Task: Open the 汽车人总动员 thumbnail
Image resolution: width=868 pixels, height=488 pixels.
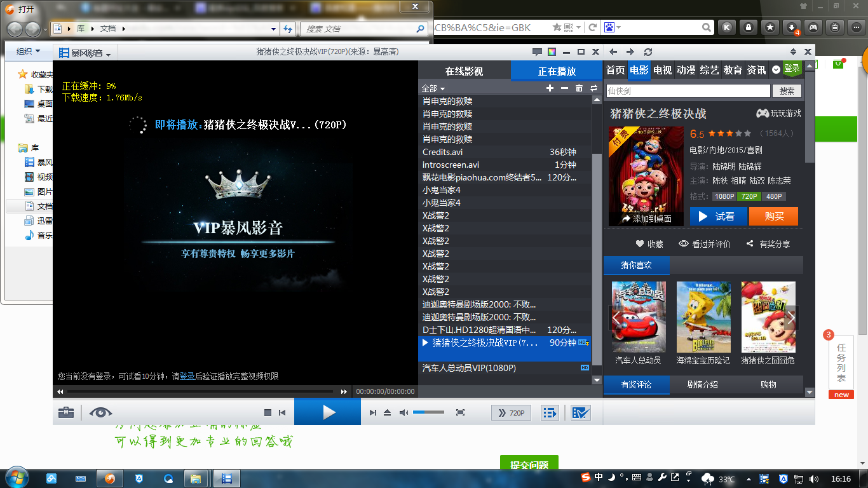Action: tap(639, 317)
